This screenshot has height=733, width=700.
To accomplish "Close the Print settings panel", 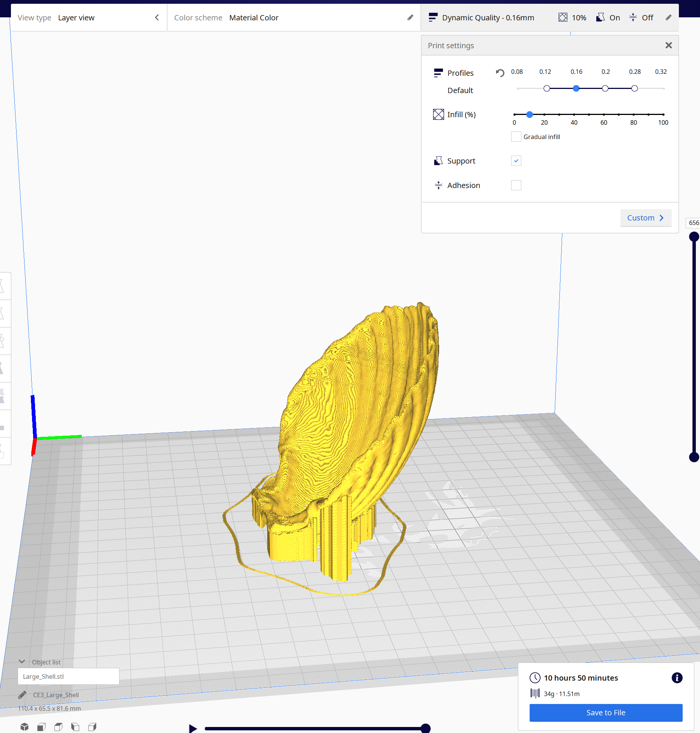I will pyautogui.click(x=669, y=45).
